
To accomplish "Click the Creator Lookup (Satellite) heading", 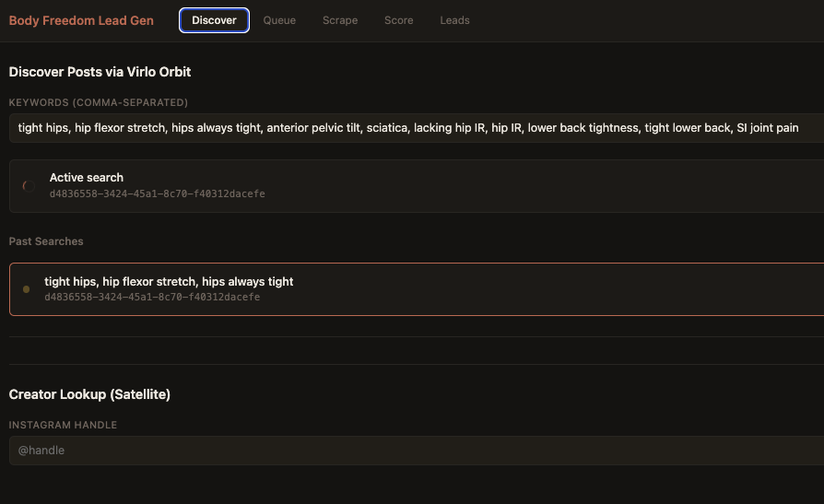I will (89, 394).
